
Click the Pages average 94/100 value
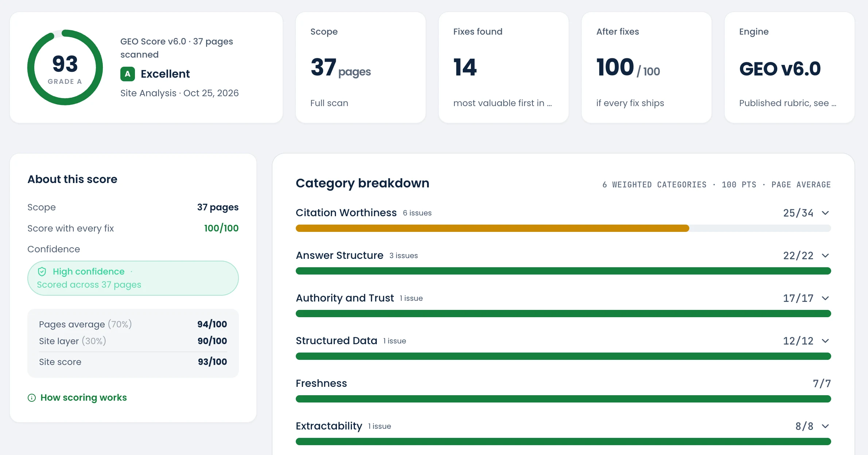212,324
